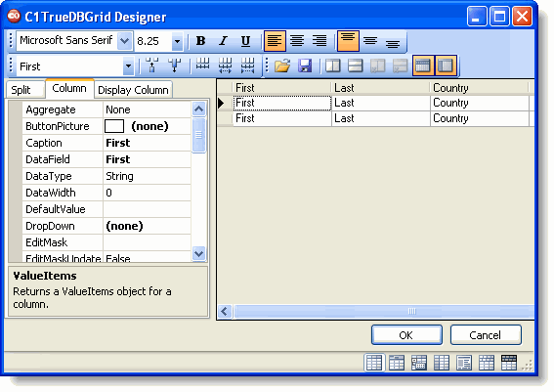Toggle Italic font formatting
Image resolution: width=554 pixels, height=392 pixels.
223,41
